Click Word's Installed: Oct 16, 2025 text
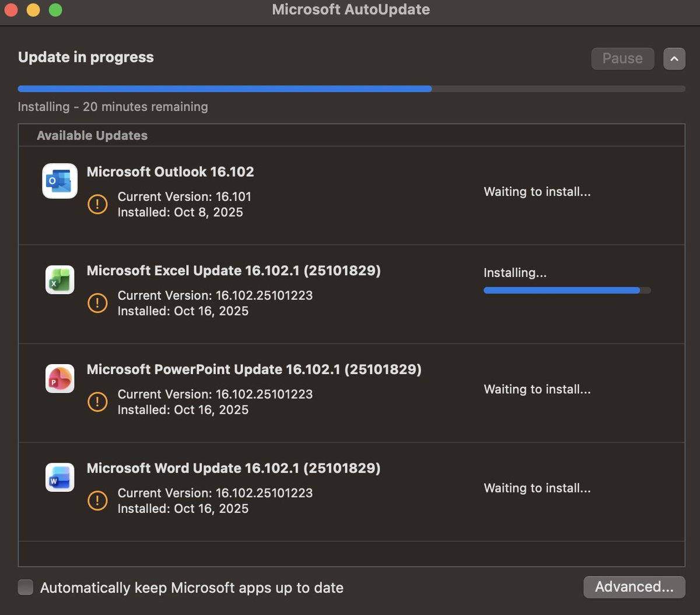Image resolution: width=700 pixels, height=615 pixels. coord(183,509)
